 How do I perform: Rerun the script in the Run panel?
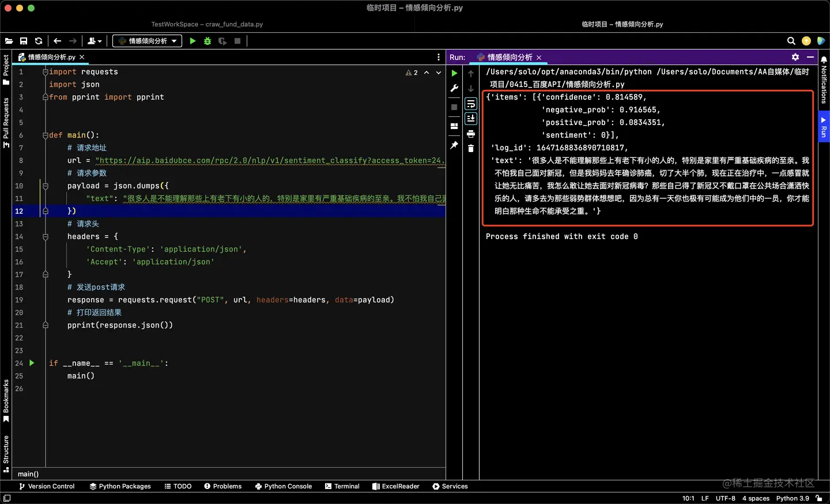(x=454, y=73)
